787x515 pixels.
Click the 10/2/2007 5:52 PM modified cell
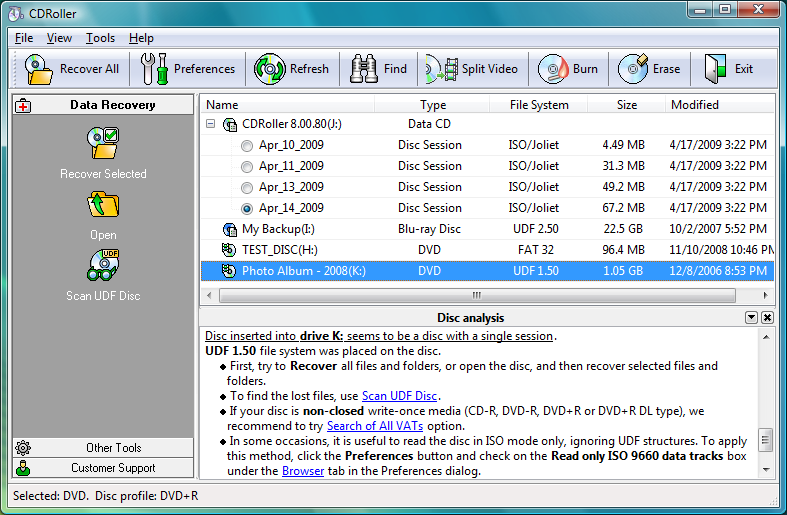pos(718,229)
